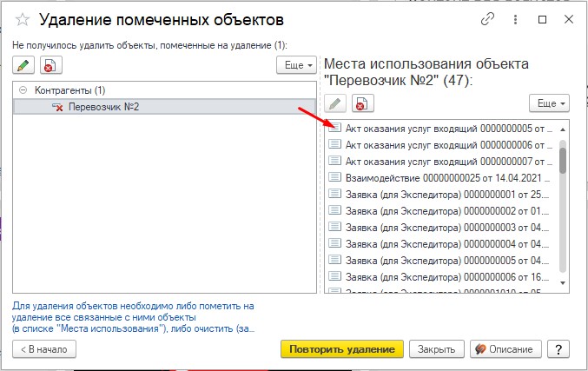
Task: Click document icon of Заявка 0000000003 row
Action: tap(335, 226)
